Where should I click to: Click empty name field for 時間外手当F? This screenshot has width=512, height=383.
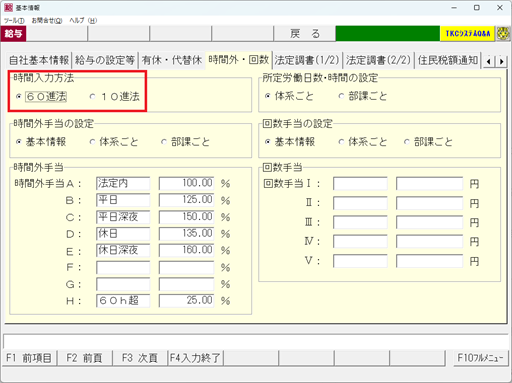(x=123, y=267)
